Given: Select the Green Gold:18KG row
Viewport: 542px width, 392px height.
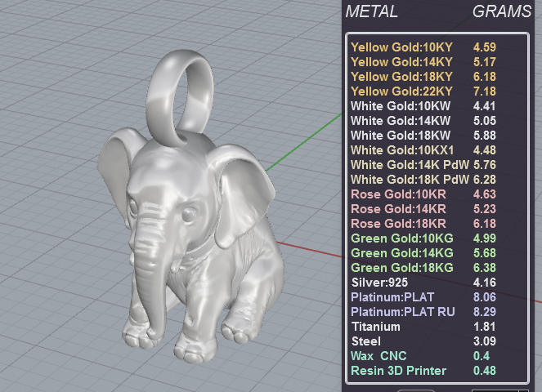Looking at the screenshot, I should 423,268.
